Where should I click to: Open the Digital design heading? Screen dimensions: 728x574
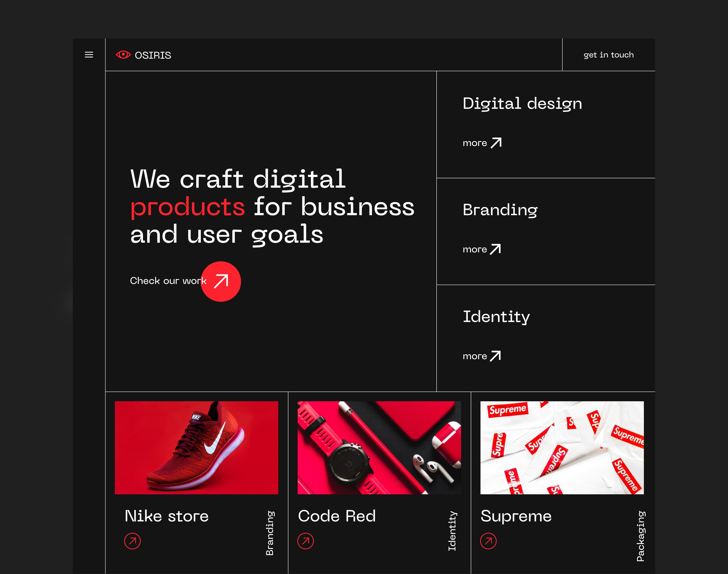point(522,104)
